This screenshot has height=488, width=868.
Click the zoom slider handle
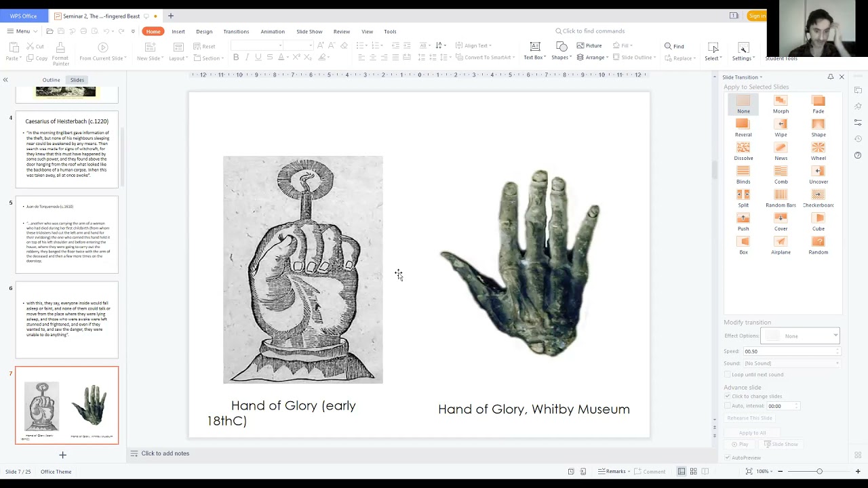pyautogui.click(x=819, y=471)
